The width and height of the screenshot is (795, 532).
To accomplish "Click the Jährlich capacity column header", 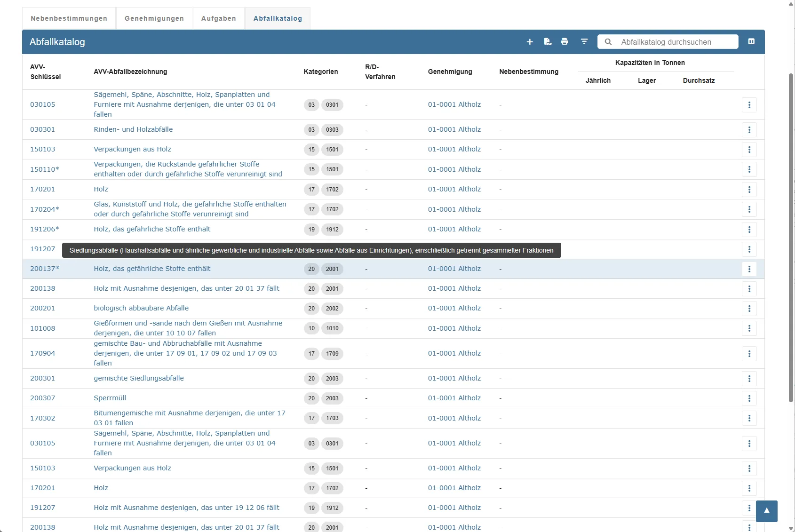I will tap(598, 80).
